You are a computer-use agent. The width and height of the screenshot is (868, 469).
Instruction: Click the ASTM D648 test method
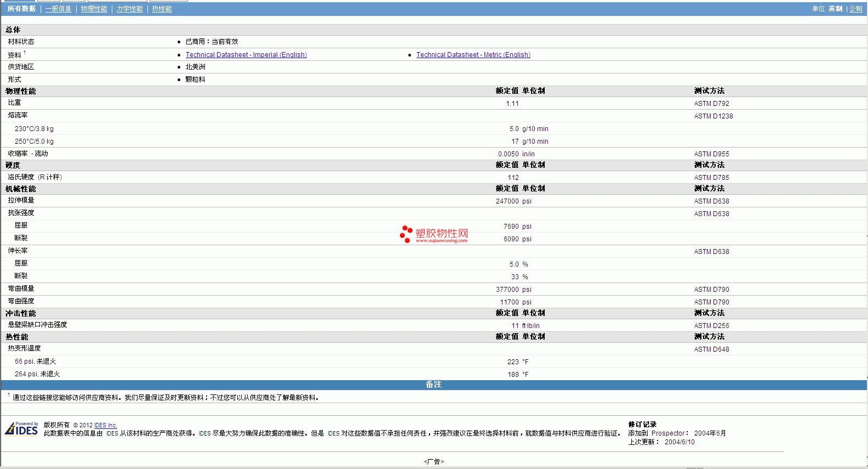pyautogui.click(x=712, y=349)
